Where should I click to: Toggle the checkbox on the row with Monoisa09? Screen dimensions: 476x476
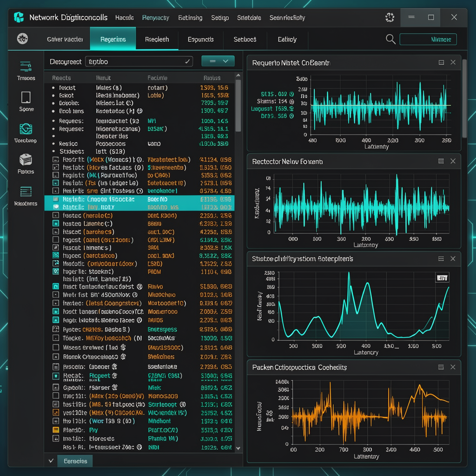56,396
